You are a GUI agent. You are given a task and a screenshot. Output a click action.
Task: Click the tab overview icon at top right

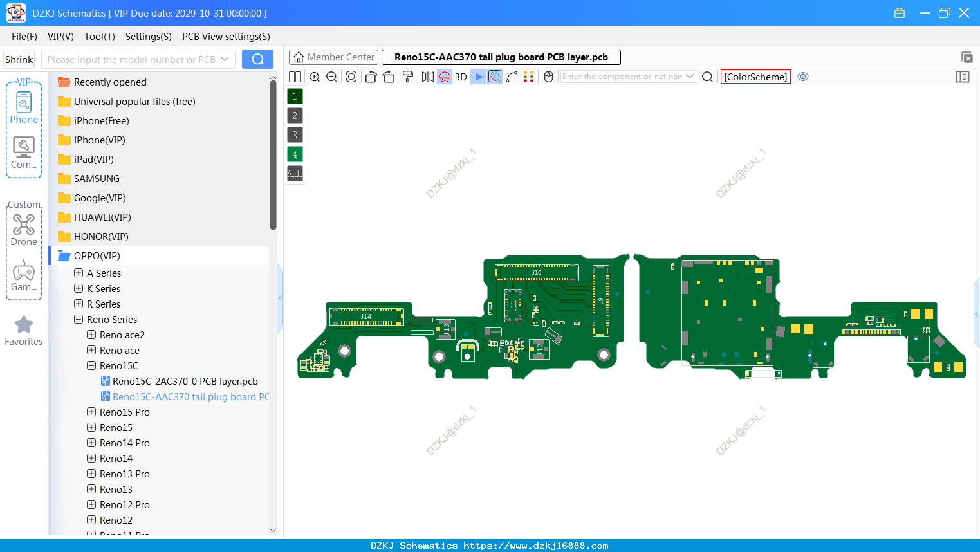[x=966, y=57]
